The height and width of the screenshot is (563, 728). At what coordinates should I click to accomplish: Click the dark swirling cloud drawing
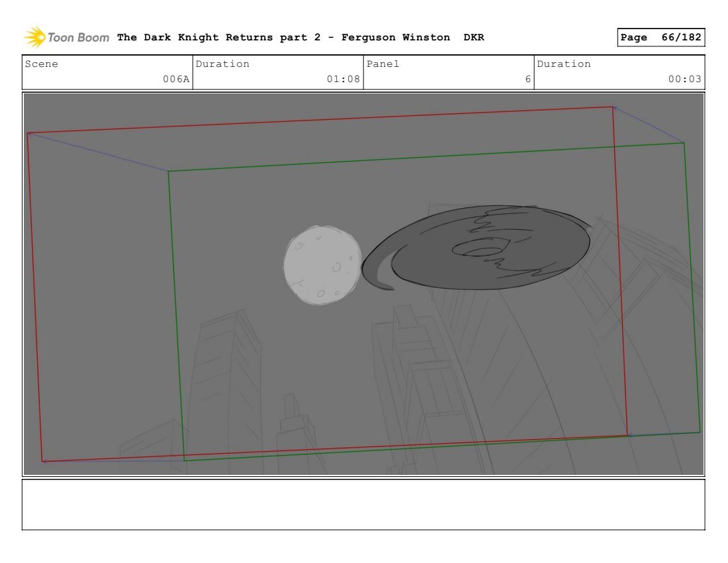(x=477, y=248)
